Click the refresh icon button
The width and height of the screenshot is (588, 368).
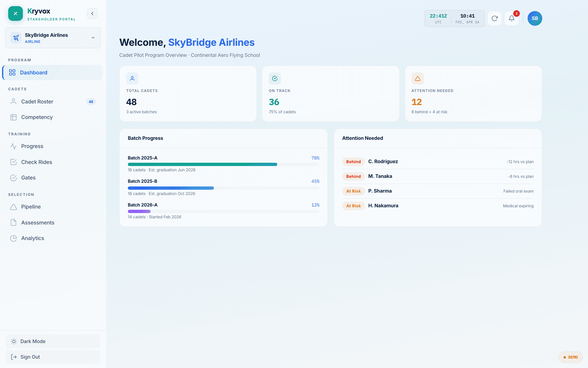coord(494,18)
